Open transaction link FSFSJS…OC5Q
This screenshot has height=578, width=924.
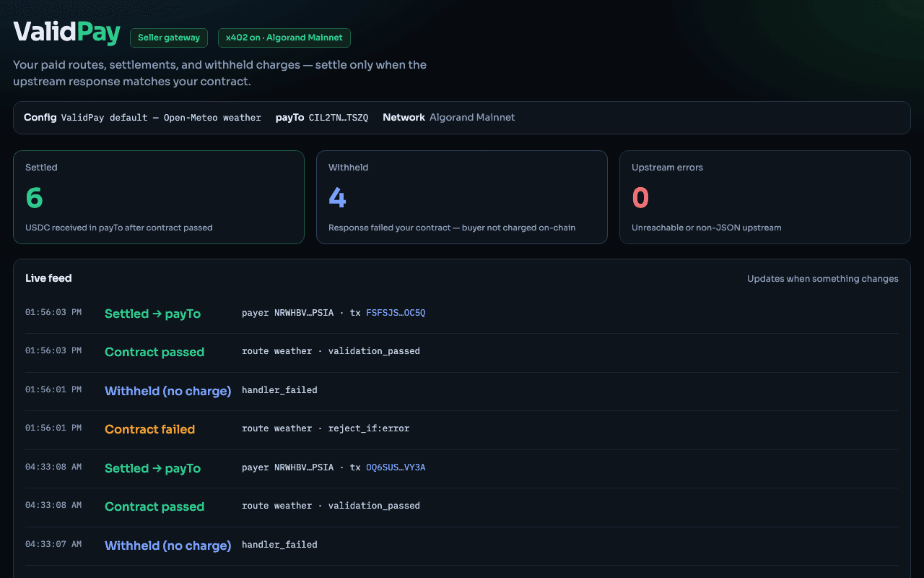396,313
